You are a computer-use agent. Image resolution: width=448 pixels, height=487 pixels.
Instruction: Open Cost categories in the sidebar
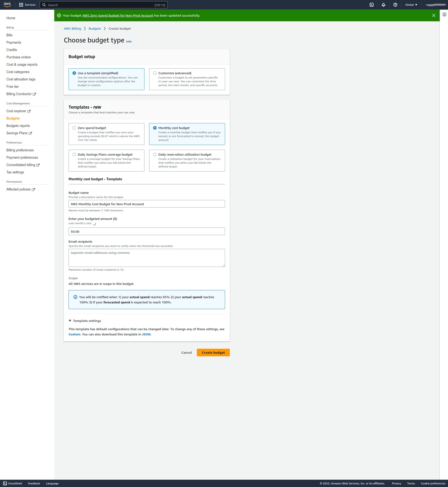coord(18,72)
